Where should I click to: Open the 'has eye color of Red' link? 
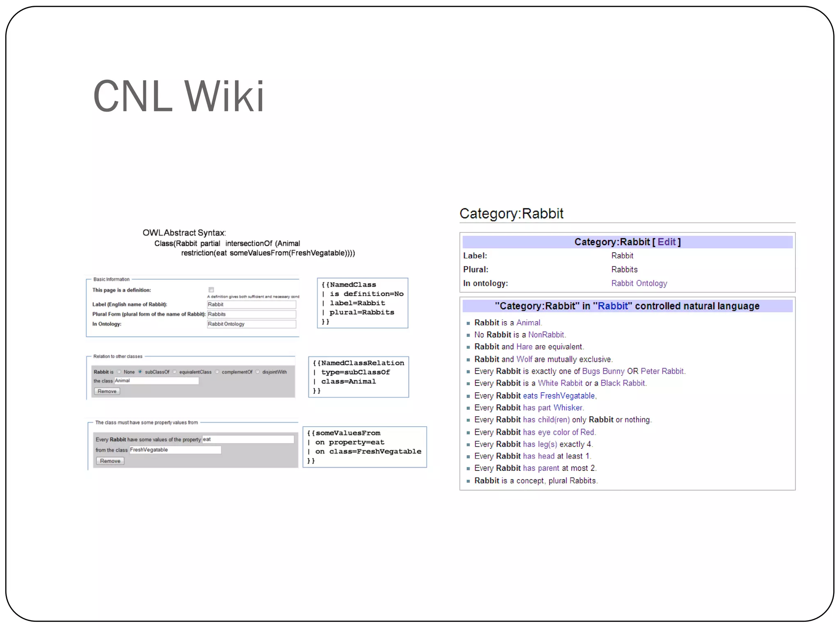tap(558, 432)
